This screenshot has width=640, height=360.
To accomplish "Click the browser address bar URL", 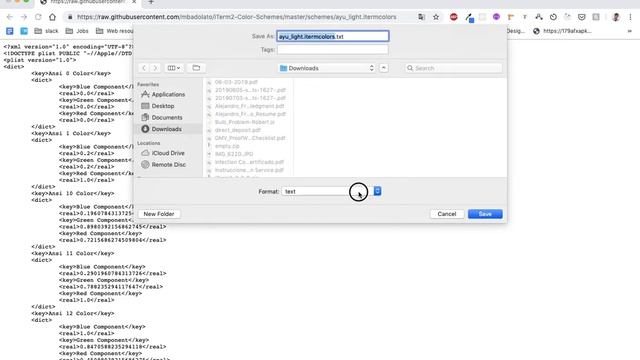I will pos(237,17).
